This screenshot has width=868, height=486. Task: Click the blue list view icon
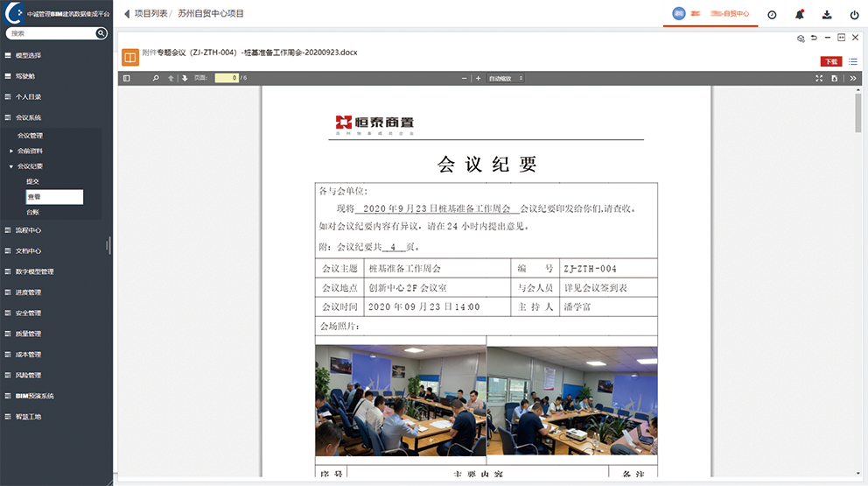(x=853, y=61)
